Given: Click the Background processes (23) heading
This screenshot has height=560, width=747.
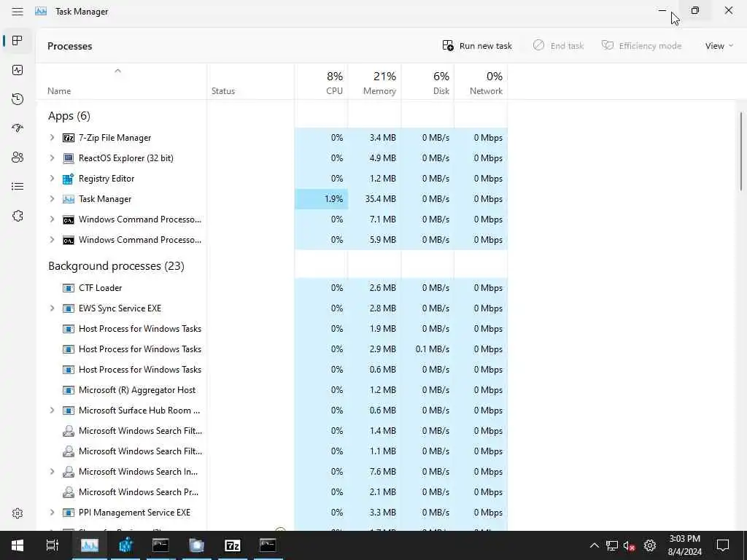Looking at the screenshot, I should 116,265.
